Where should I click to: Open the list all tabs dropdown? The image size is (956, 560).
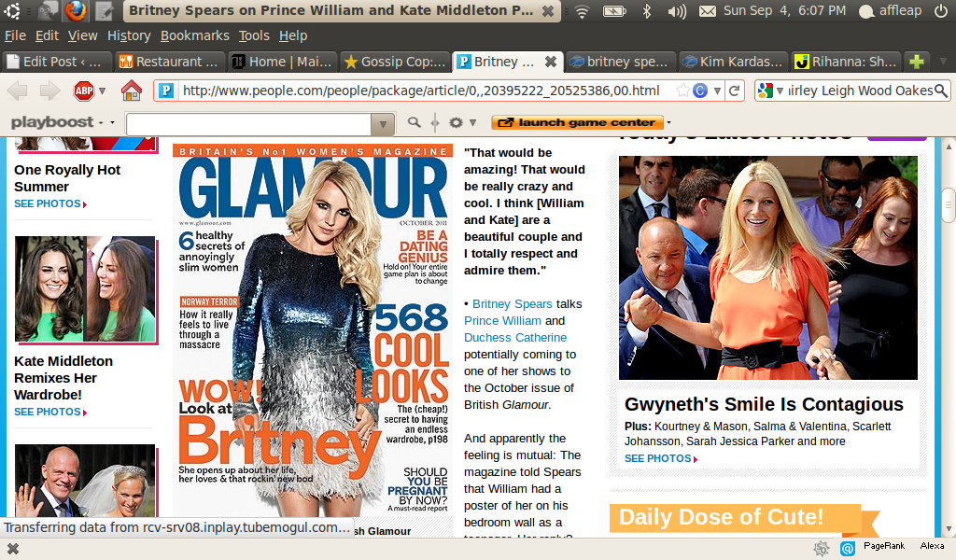[943, 62]
